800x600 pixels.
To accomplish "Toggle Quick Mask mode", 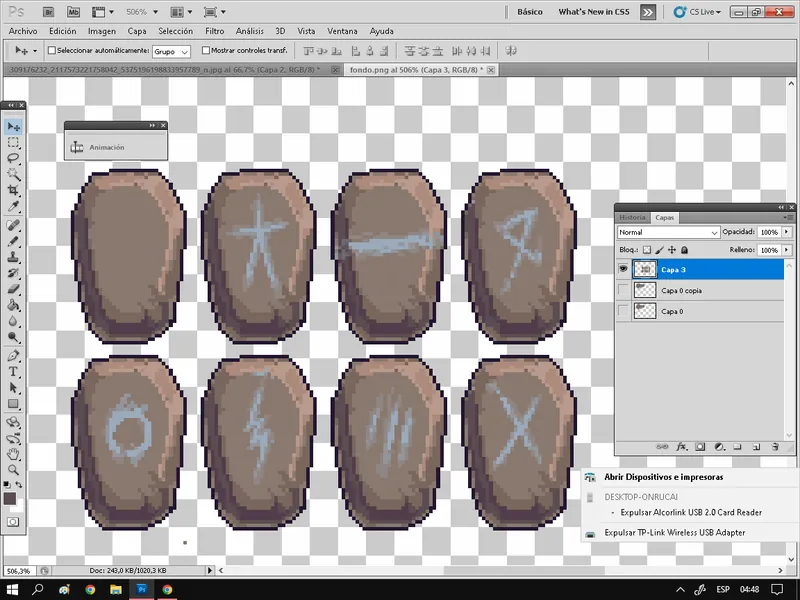I will (13, 521).
